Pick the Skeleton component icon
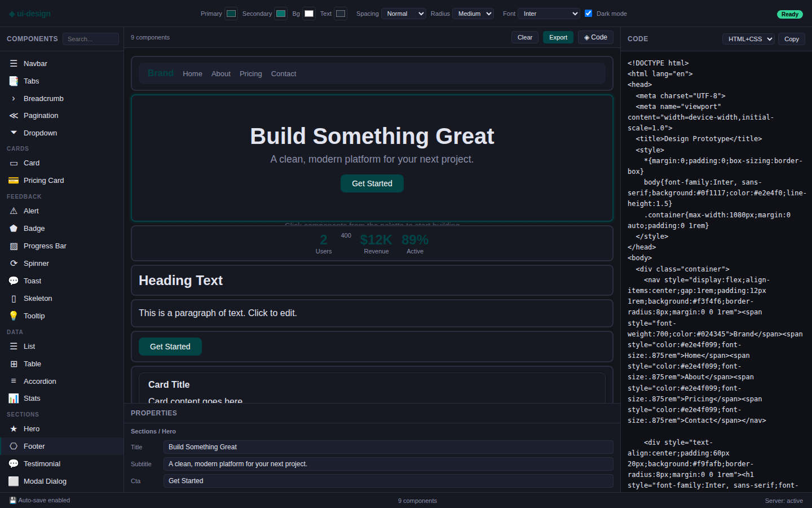This screenshot has width=812, height=508. [x=14, y=299]
